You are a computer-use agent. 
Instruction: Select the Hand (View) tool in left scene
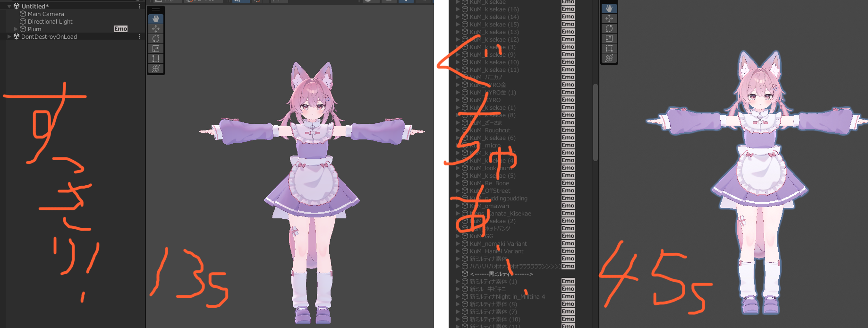(156, 19)
